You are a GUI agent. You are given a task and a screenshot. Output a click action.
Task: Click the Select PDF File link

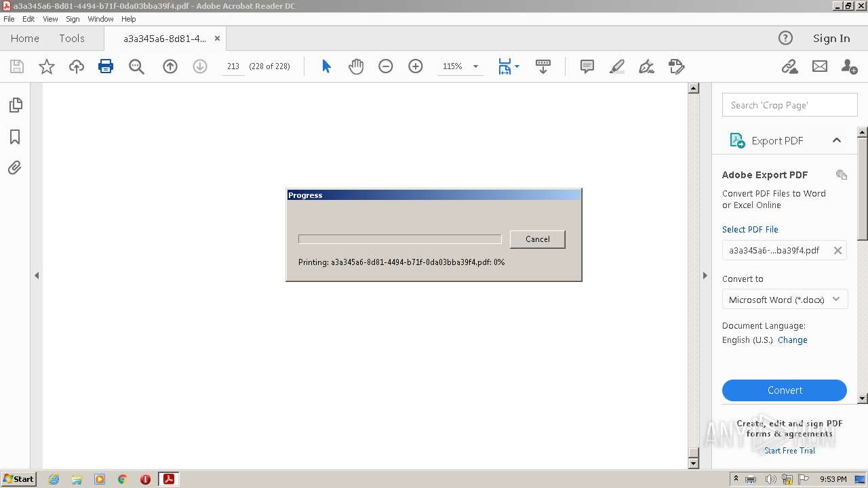pos(750,229)
